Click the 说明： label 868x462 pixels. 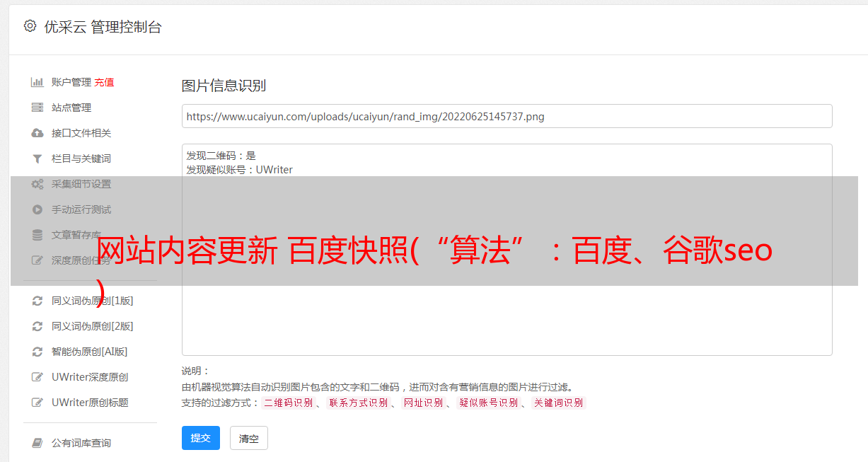click(195, 371)
